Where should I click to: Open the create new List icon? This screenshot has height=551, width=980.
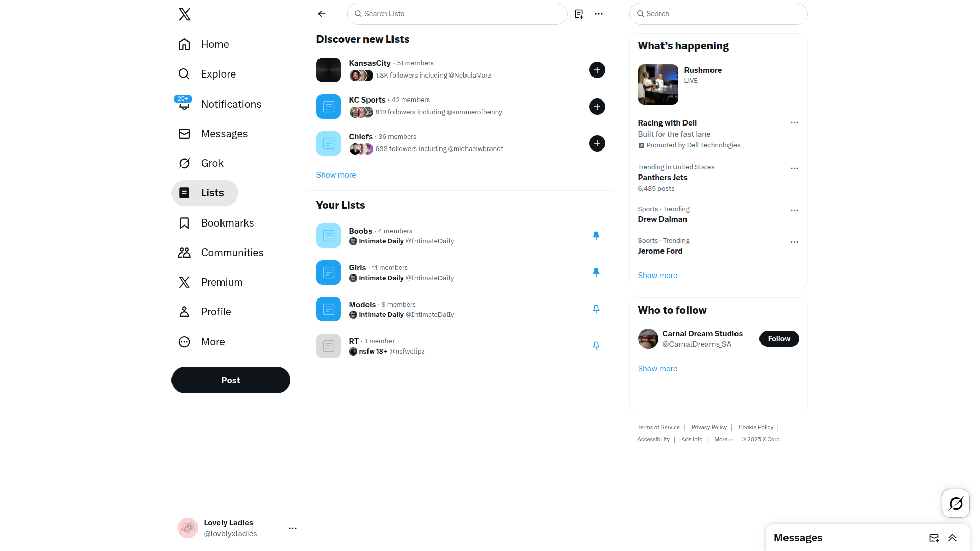579,14
